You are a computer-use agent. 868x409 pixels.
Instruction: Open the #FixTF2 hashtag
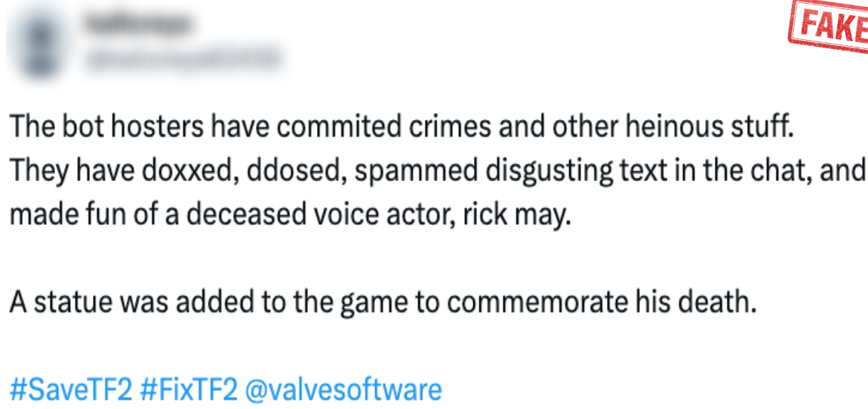(189, 389)
